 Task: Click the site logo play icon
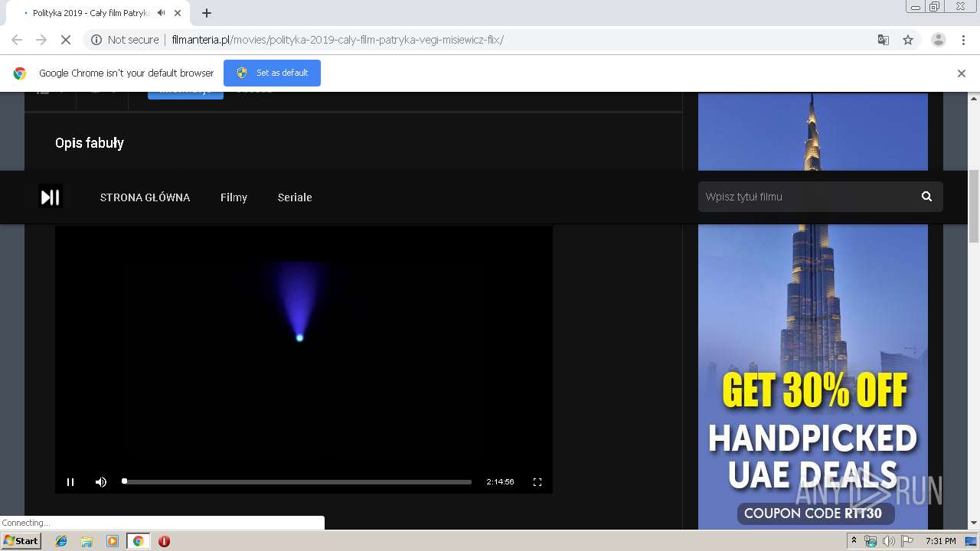click(51, 197)
